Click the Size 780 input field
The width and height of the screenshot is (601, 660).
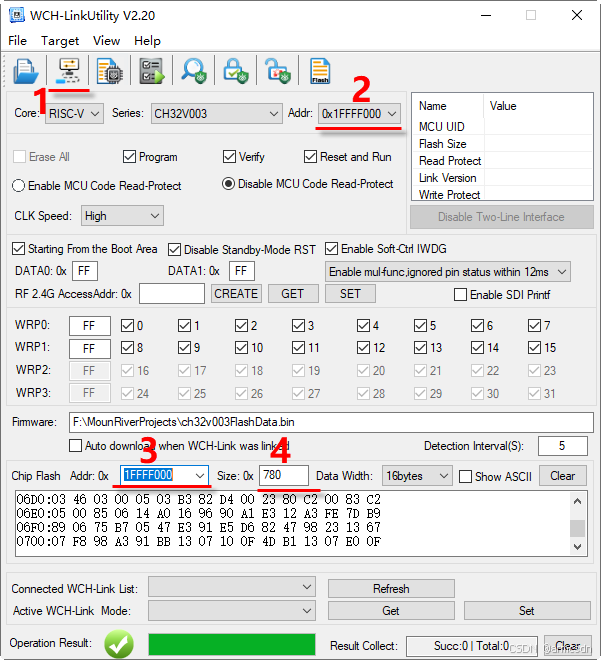point(284,475)
